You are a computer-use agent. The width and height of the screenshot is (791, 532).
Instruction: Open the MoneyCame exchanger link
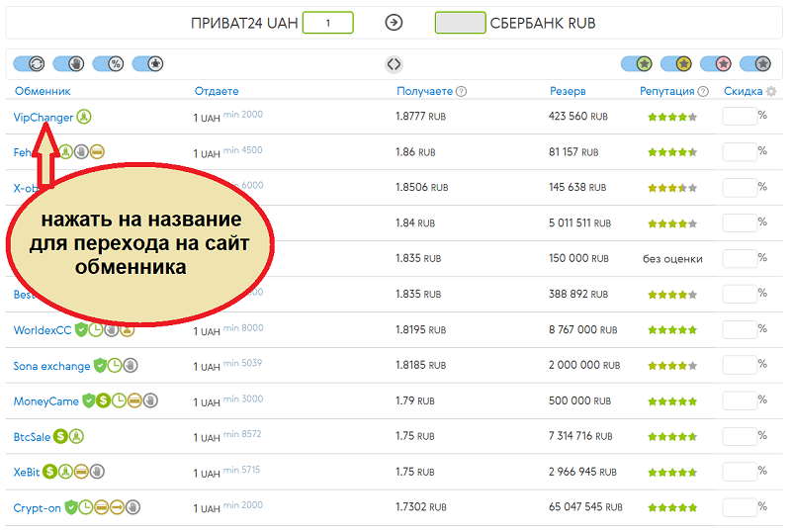[45, 401]
